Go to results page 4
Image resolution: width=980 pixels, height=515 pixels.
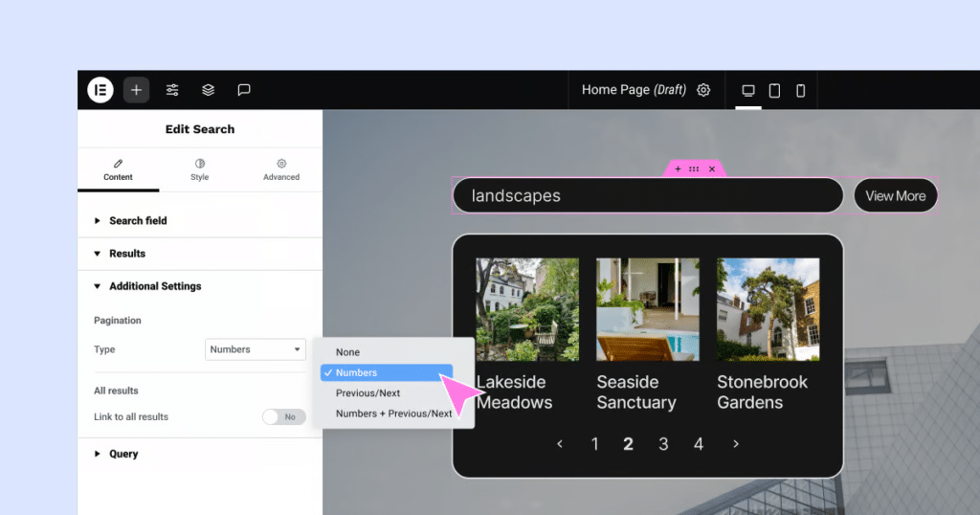[698, 444]
